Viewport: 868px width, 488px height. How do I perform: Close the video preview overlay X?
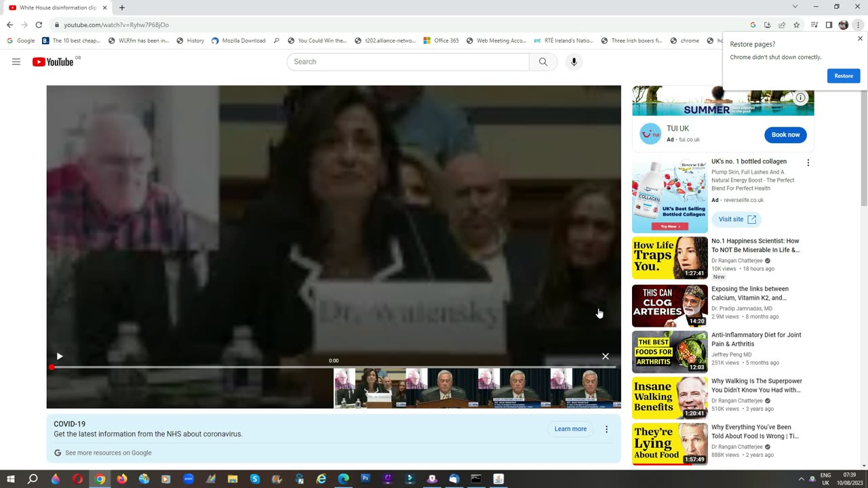pos(606,357)
